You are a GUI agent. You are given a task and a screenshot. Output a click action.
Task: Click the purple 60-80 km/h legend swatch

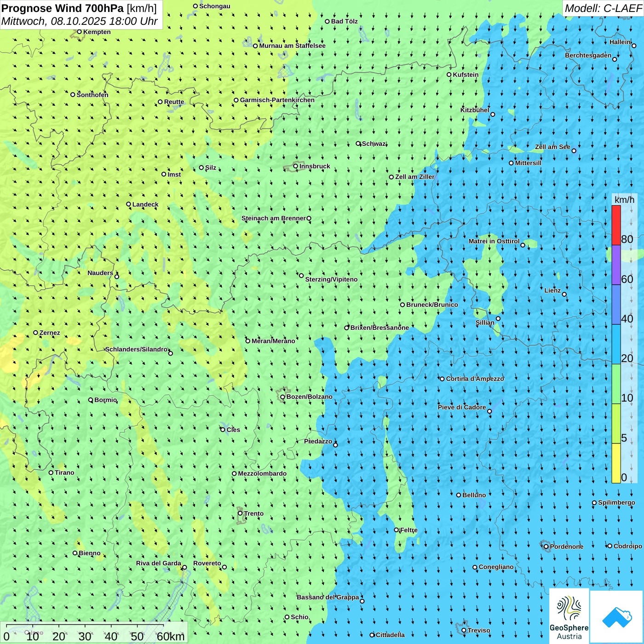pos(616,265)
